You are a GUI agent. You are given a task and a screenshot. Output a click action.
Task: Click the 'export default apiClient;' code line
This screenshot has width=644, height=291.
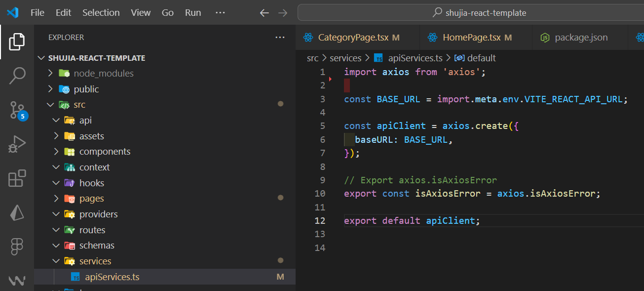tap(412, 221)
